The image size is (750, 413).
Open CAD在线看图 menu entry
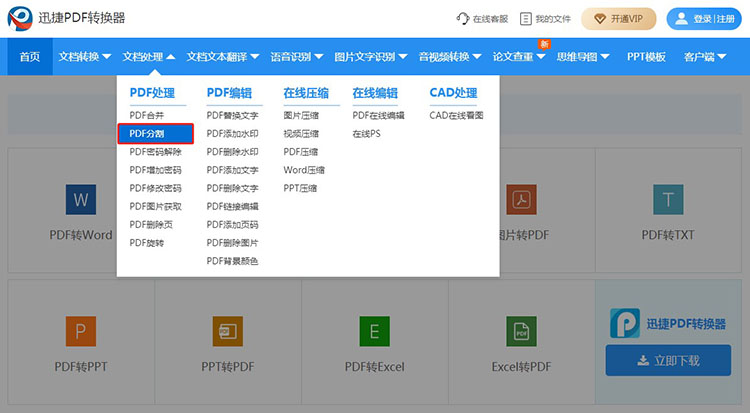456,115
